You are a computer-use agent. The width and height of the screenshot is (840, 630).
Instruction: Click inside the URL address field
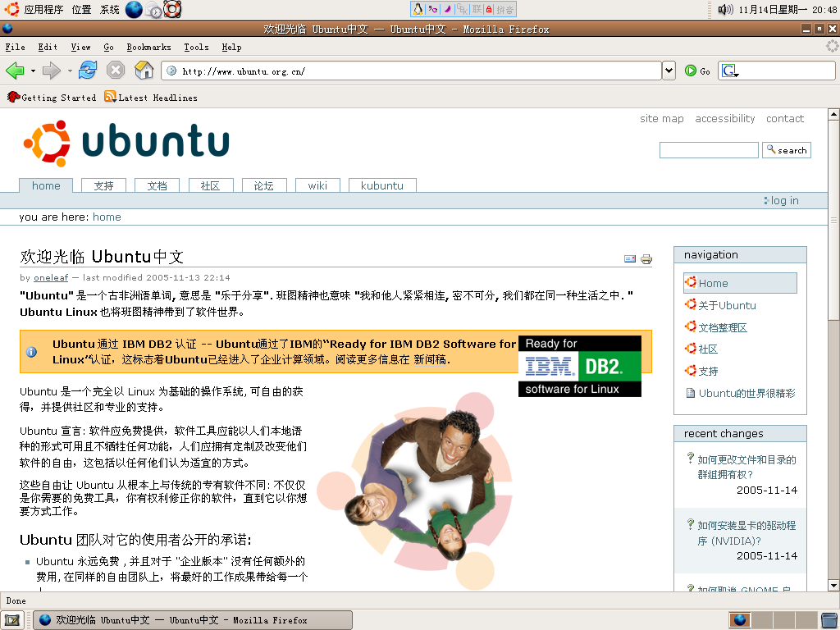[412, 71]
